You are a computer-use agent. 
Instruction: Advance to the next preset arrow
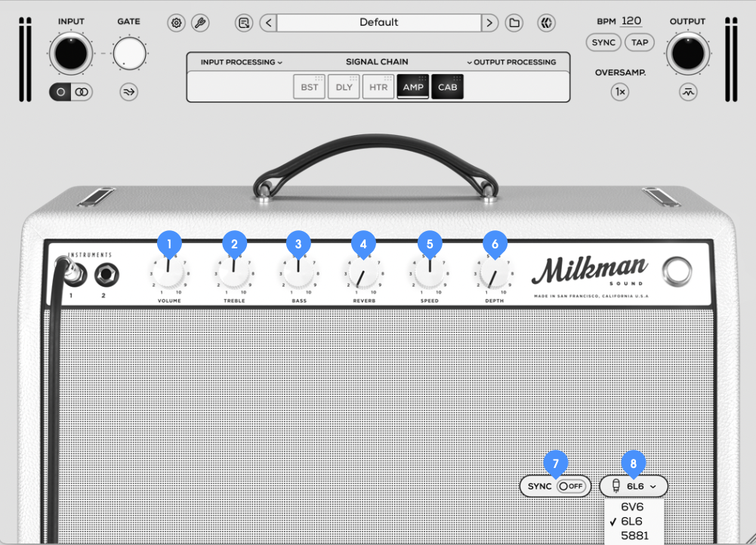[x=489, y=23]
